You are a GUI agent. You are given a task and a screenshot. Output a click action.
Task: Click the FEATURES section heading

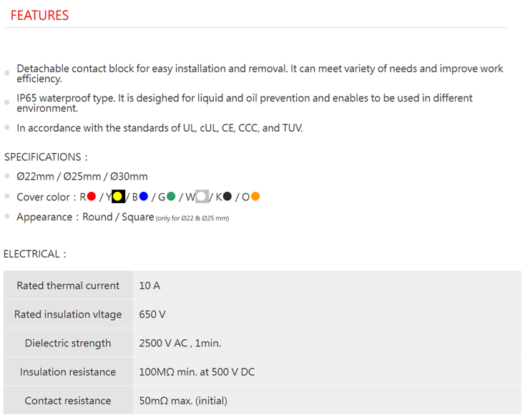40,15
